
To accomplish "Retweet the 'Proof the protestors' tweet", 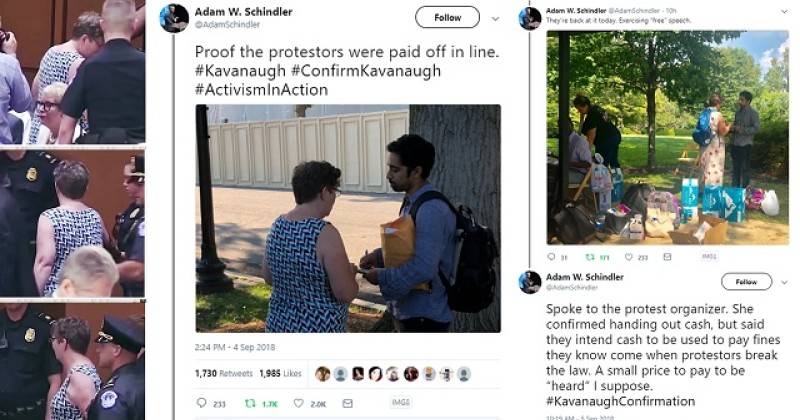I will (x=249, y=403).
